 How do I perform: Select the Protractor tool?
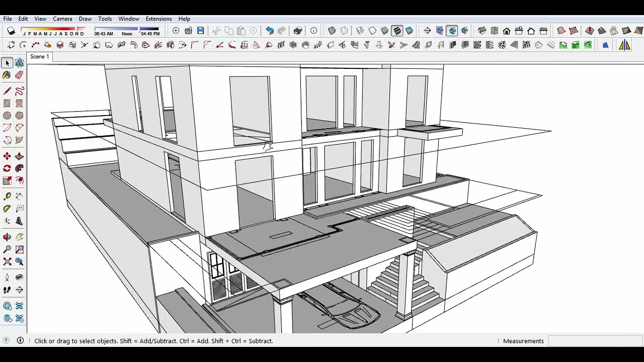[7, 208]
